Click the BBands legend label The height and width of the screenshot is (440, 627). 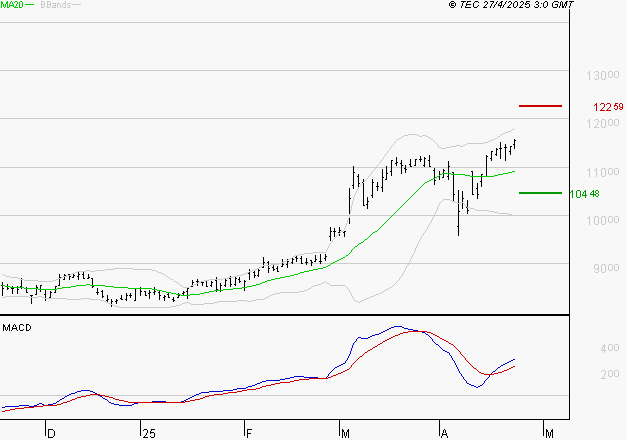click(56, 5)
